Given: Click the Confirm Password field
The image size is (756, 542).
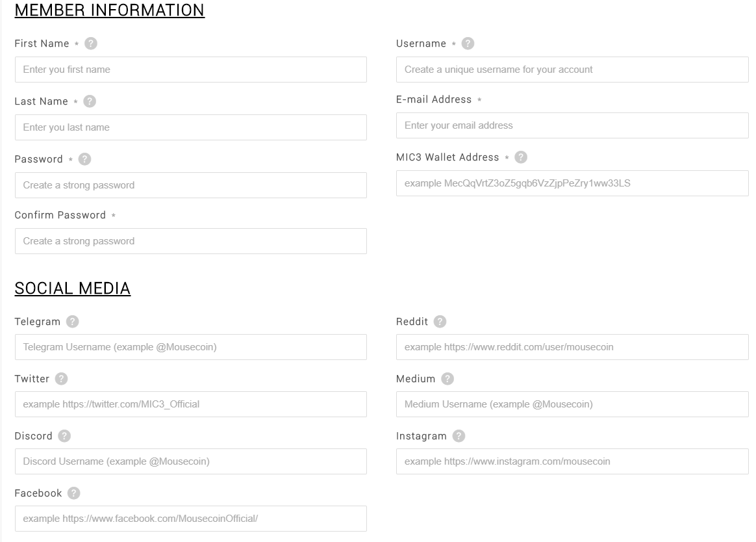Looking at the screenshot, I should (191, 241).
